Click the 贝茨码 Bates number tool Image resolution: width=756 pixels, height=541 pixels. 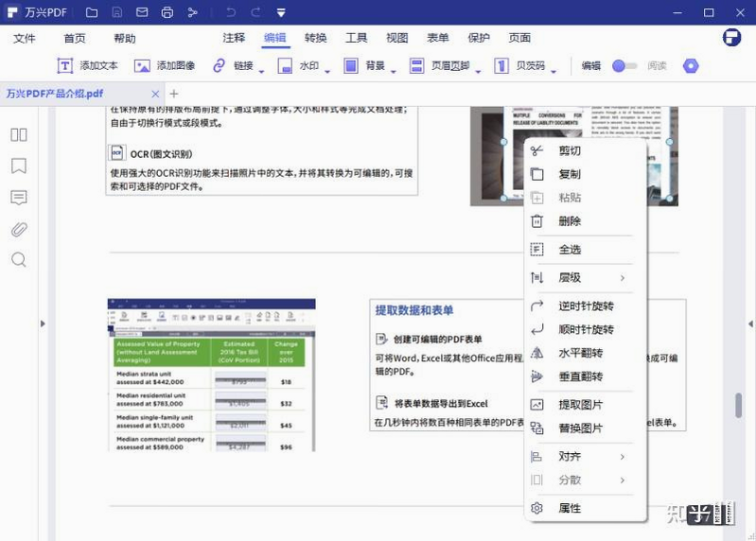[x=519, y=65]
